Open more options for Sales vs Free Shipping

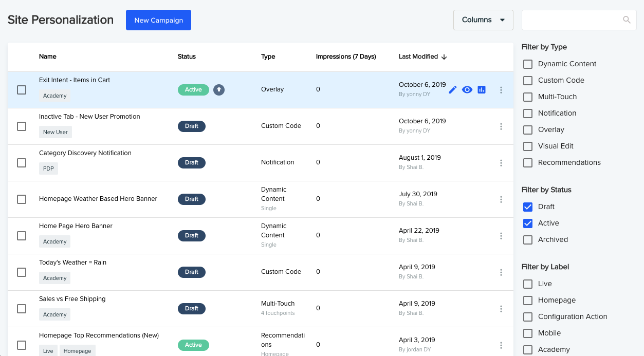point(501,309)
